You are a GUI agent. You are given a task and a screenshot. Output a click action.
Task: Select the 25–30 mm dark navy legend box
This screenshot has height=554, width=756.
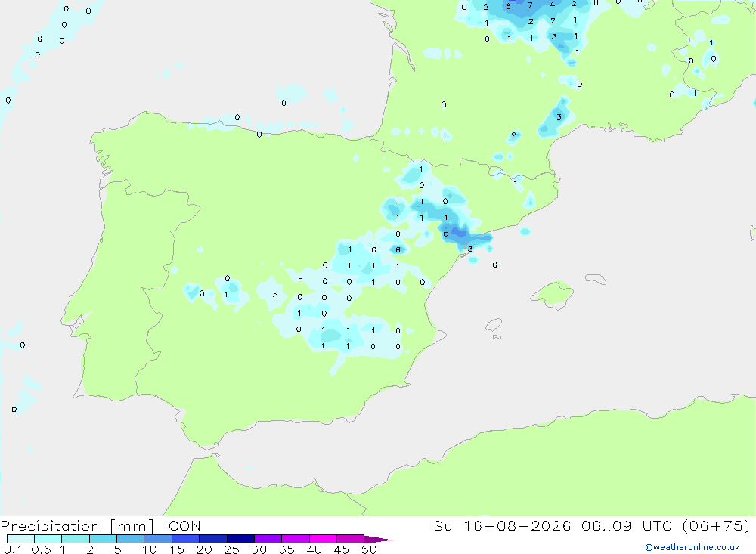(240, 539)
